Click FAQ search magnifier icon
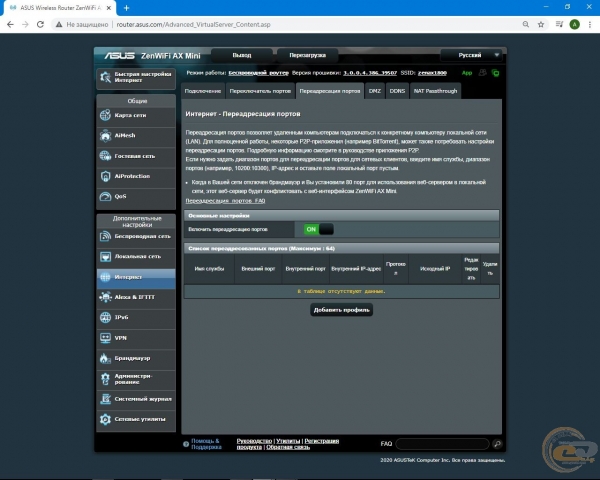The image size is (600, 480). click(497, 444)
